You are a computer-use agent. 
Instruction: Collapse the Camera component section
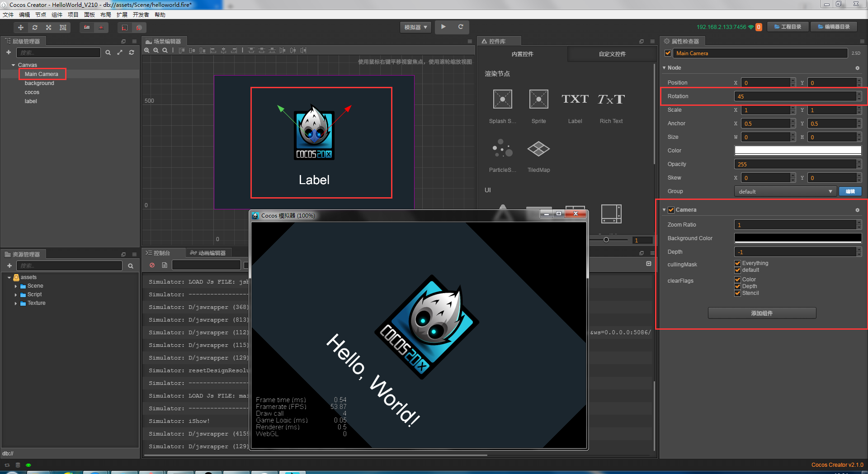664,210
